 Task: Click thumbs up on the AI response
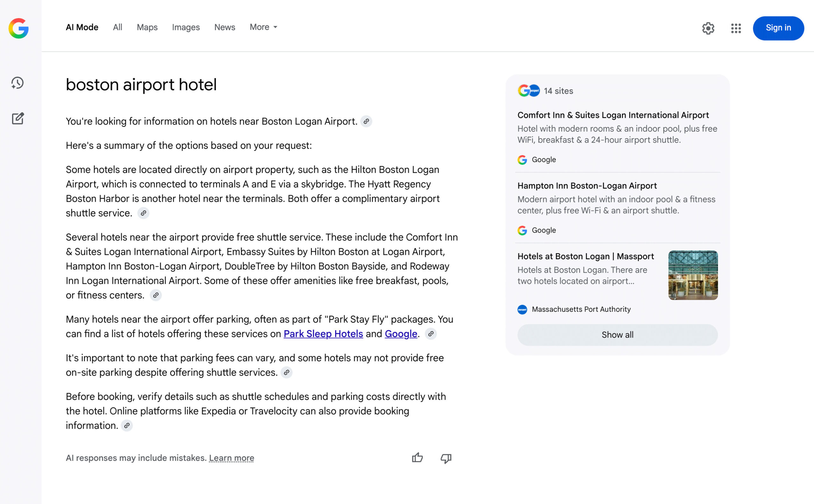(x=417, y=458)
